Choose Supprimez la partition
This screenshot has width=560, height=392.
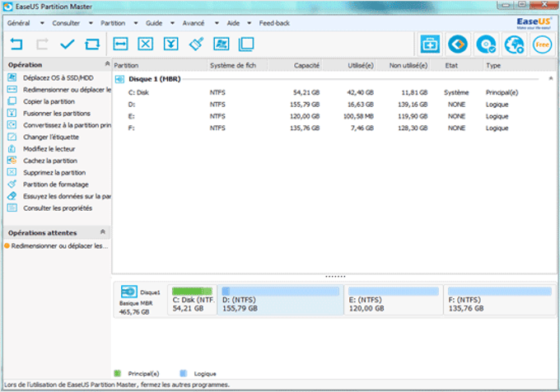point(54,172)
